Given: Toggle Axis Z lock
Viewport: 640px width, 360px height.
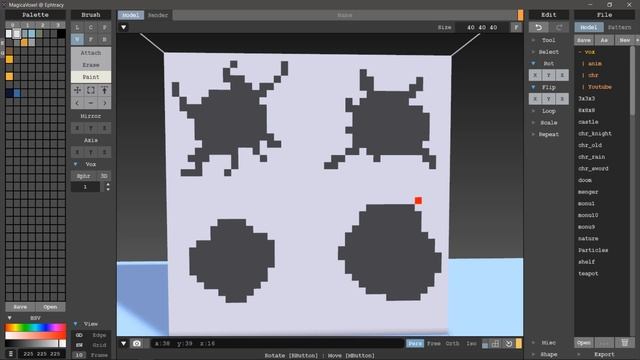Looking at the screenshot, I should coord(104,152).
